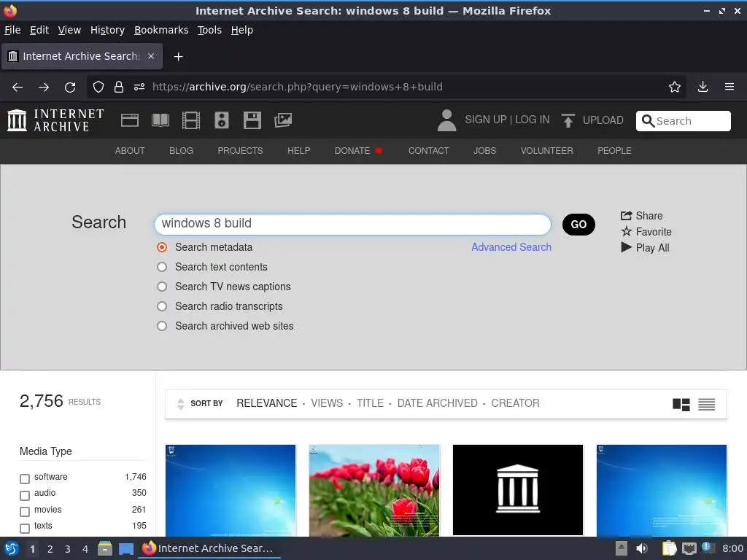The image size is (747, 560).
Task: Open the Web (Wayback) media icon
Action: pyautogui.click(x=130, y=120)
